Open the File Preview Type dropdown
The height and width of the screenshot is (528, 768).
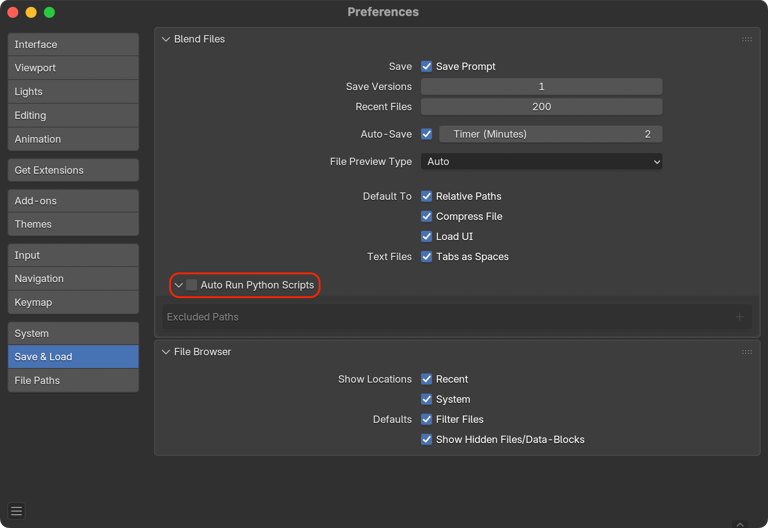click(x=541, y=162)
